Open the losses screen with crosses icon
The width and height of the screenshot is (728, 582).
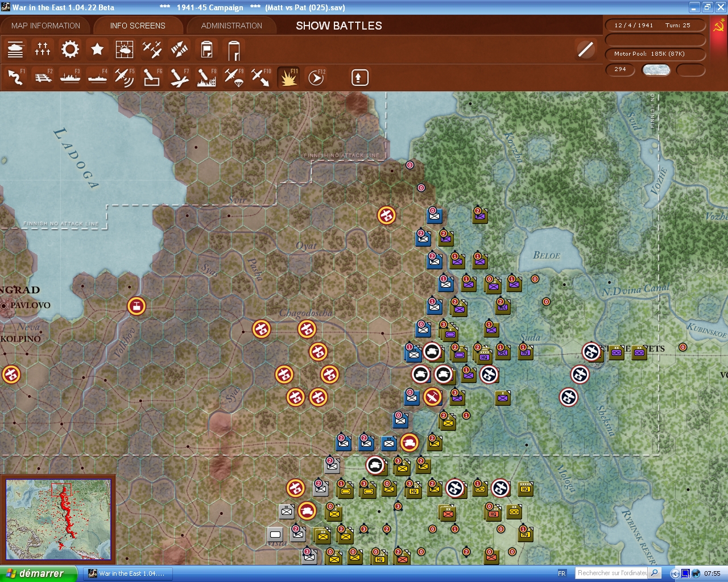43,50
